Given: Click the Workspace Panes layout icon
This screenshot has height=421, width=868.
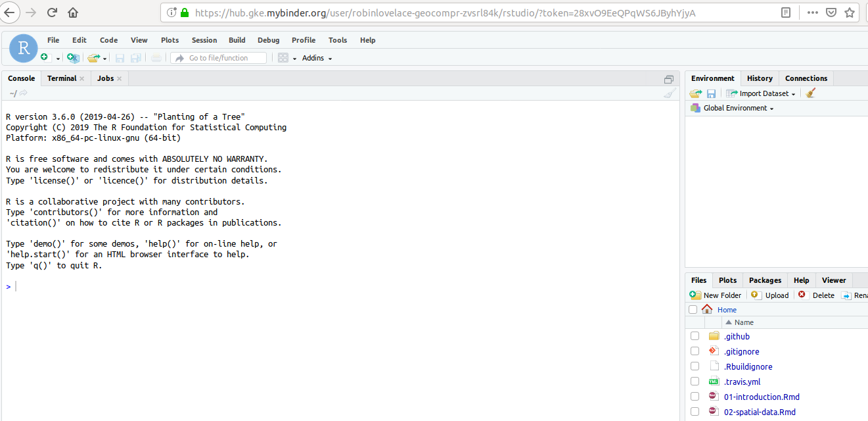Looking at the screenshot, I should tap(283, 58).
